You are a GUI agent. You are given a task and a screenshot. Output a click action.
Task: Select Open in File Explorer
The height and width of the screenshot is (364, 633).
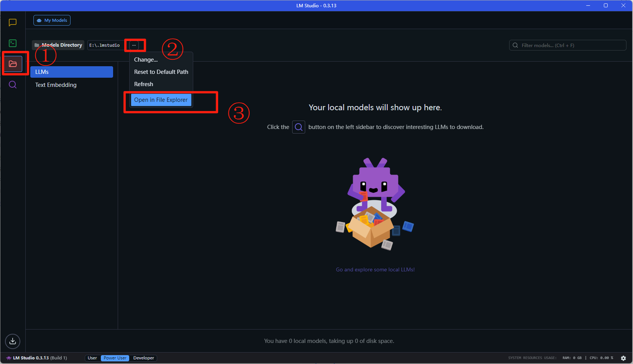(x=161, y=100)
